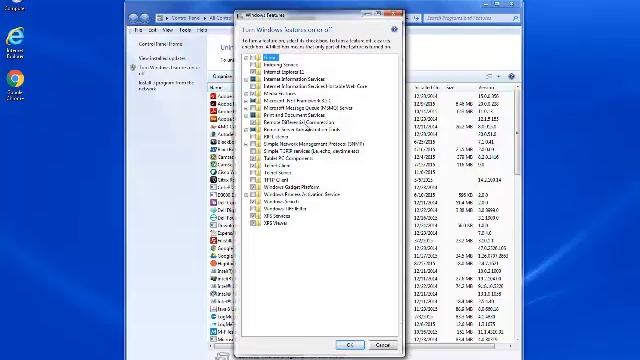Click the help icon on the Programs toolbar
The width and height of the screenshot is (640, 360).
pyautogui.click(x=511, y=76)
